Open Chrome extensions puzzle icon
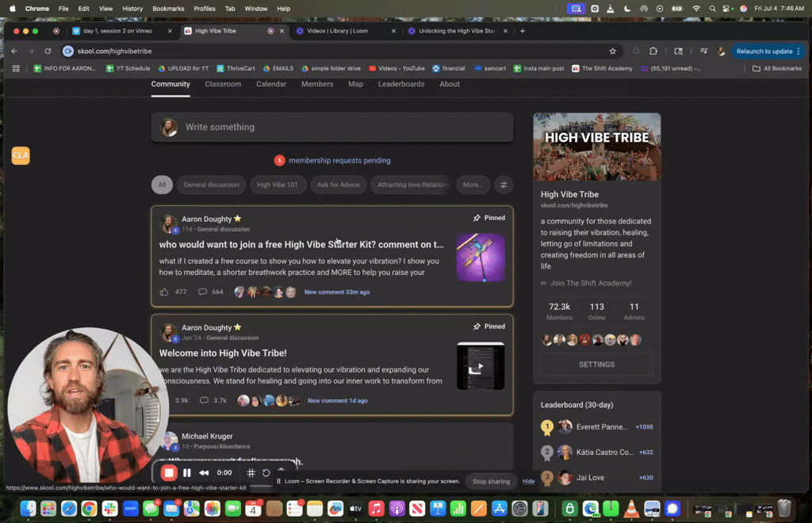 pos(653,52)
